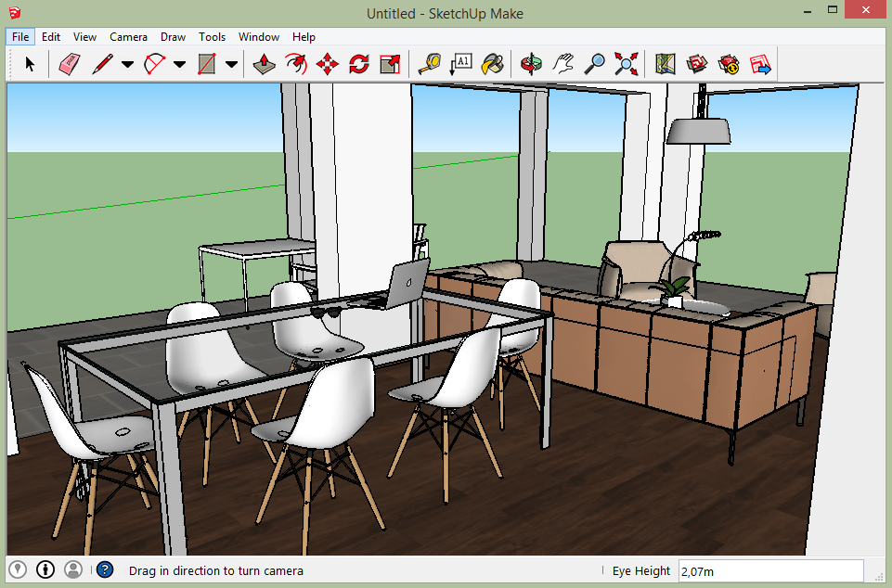Open the Camera menu
This screenshot has width=892, height=588.
click(128, 37)
